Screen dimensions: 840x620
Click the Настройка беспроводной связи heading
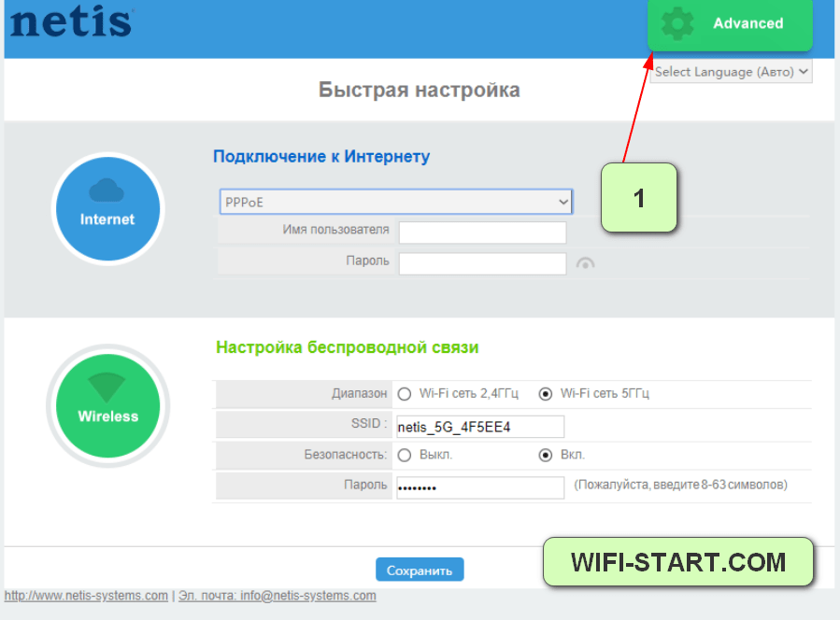pos(348,347)
